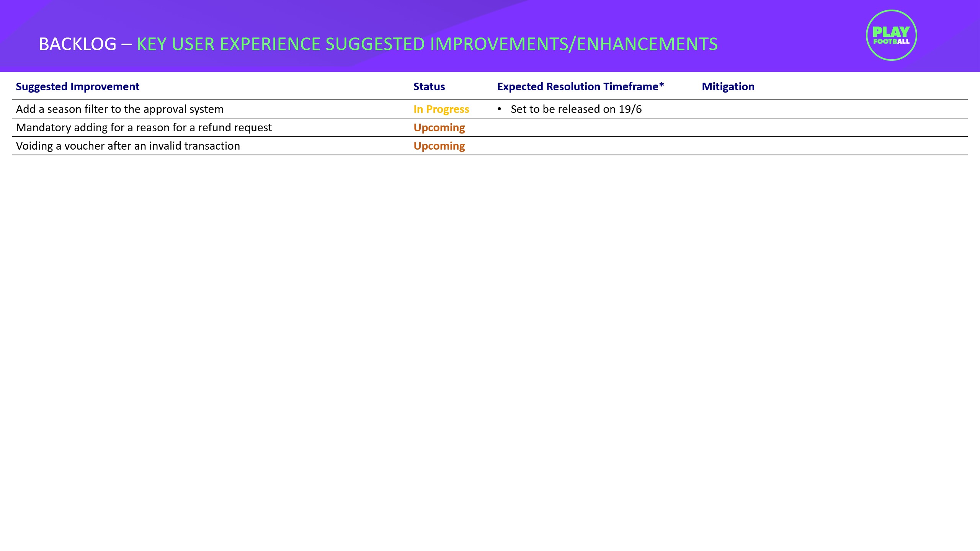
Task: Click the asterisk after Timeframe header
Action: (661, 85)
